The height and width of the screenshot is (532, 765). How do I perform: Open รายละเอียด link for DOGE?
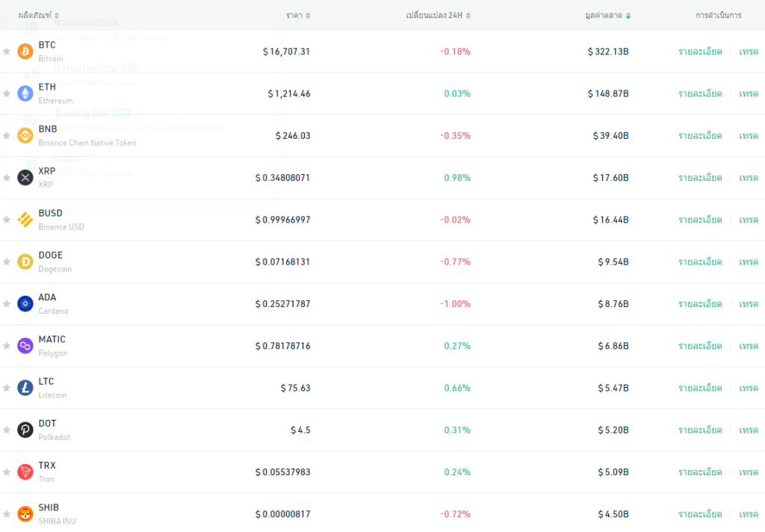click(700, 262)
